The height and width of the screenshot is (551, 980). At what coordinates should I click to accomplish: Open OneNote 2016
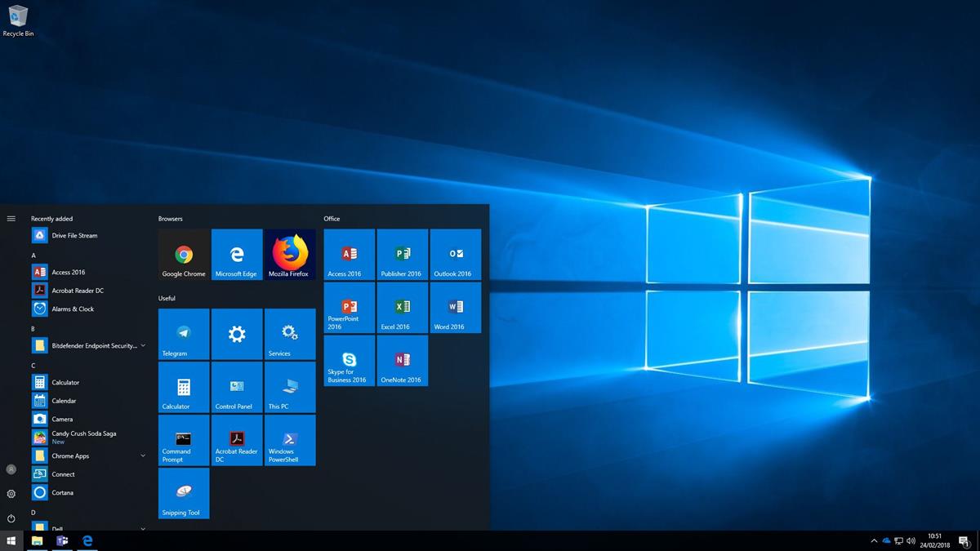click(x=401, y=361)
